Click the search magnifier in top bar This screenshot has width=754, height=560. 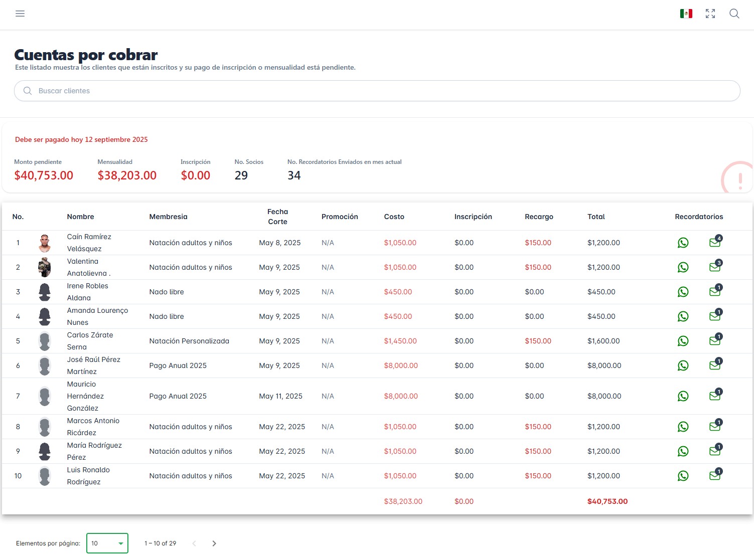pos(734,14)
